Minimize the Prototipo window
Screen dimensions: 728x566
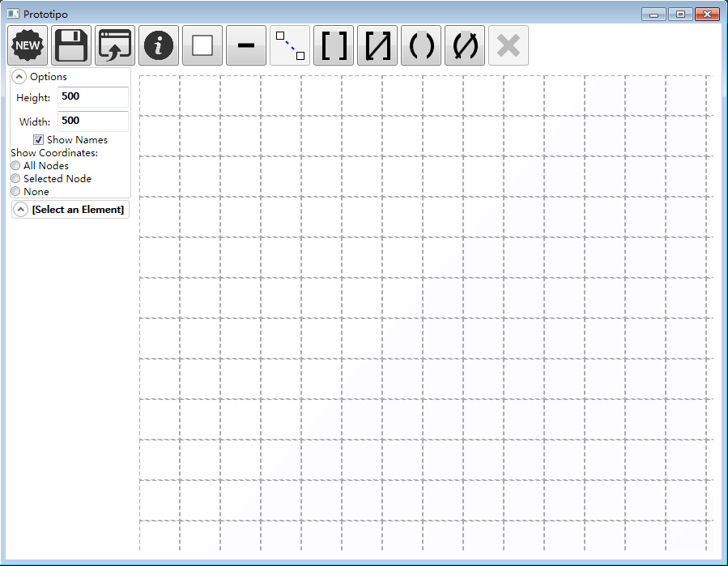pyautogui.click(x=653, y=15)
